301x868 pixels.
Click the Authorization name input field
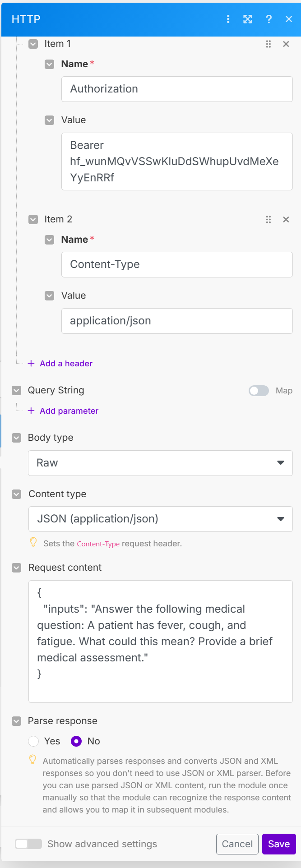(177, 89)
